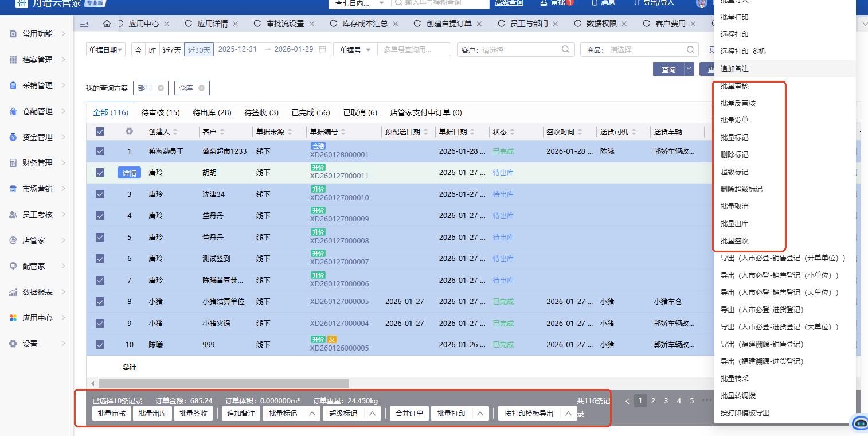The image size is (868, 436).
Task: Click the 详情 button in row 2
Action: coord(129,173)
